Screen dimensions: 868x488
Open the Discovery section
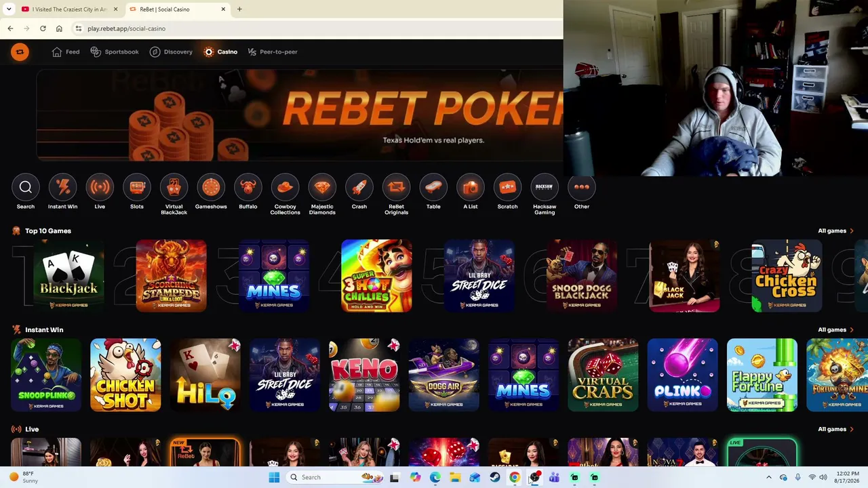coord(171,52)
